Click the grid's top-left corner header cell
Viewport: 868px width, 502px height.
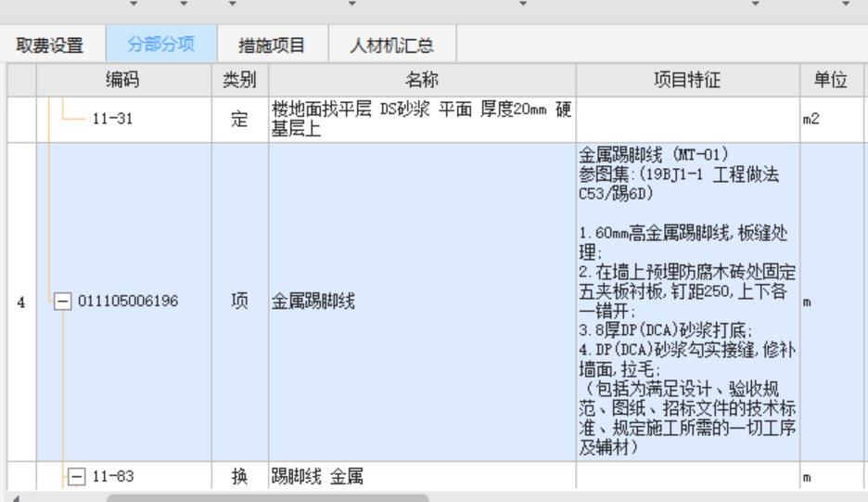click(x=21, y=81)
